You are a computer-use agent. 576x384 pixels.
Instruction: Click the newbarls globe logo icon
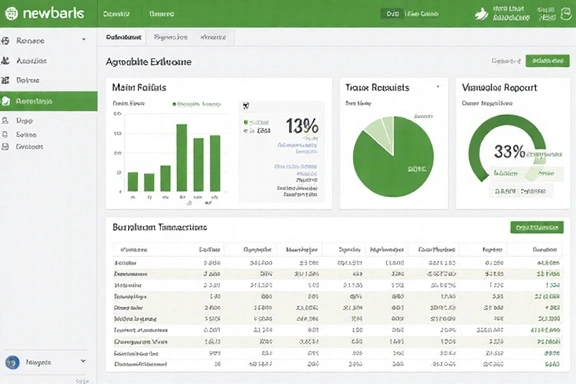click(x=11, y=14)
